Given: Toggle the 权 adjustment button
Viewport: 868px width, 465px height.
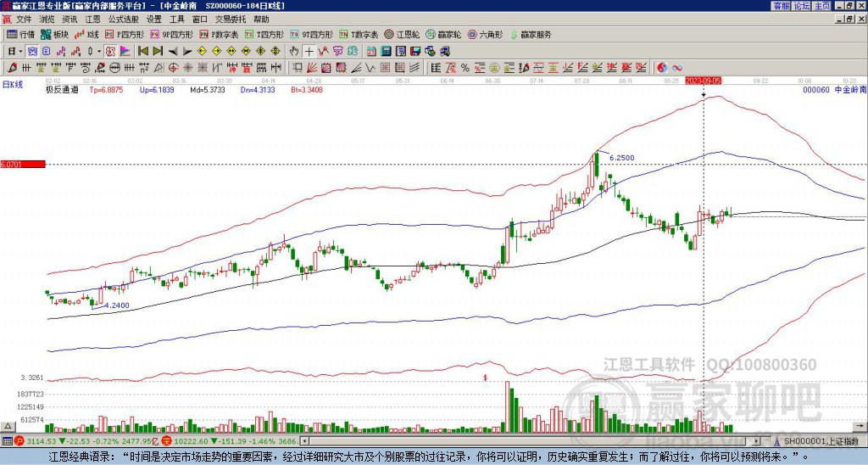Looking at the screenshot, I should [110, 51].
